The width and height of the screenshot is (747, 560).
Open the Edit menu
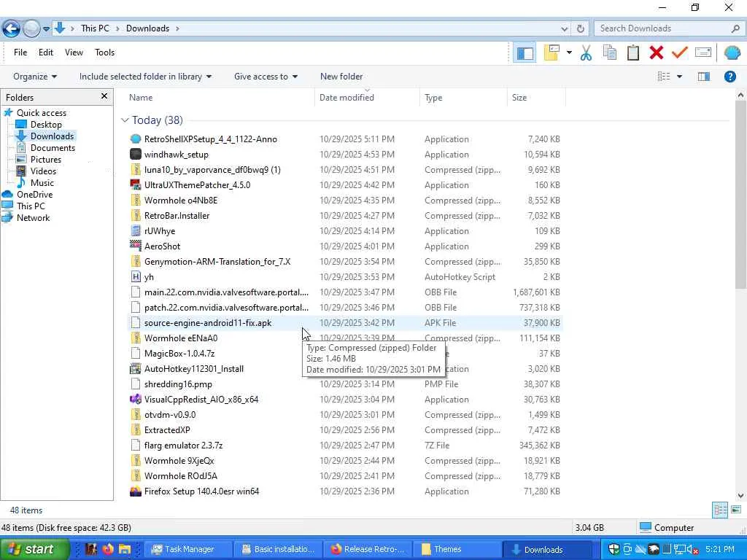[x=46, y=52]
